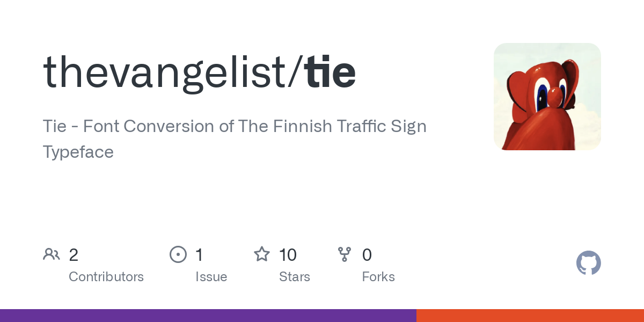Select the Forks label

[x=378, y=277]
